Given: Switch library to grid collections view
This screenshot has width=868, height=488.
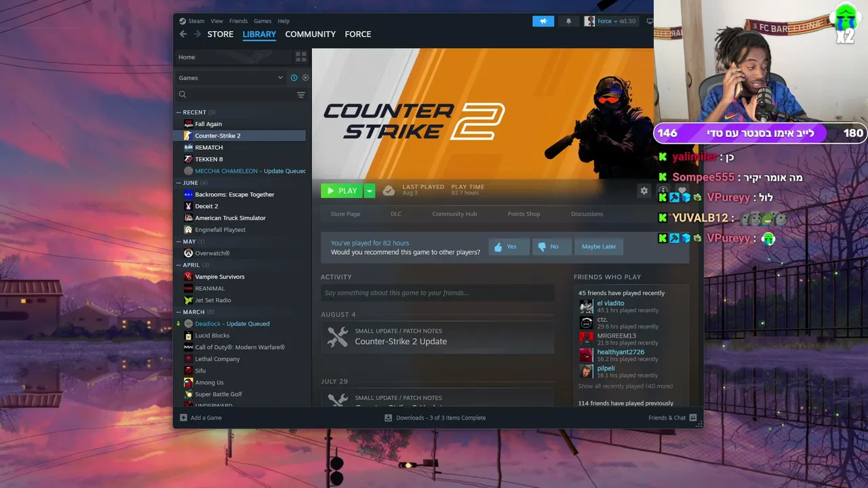Looking at the screenshot, I should click(301, 57).
